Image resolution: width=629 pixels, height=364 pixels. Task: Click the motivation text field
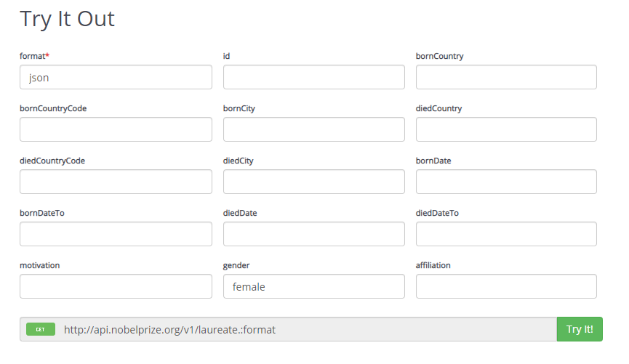click(x=116, y=286)
